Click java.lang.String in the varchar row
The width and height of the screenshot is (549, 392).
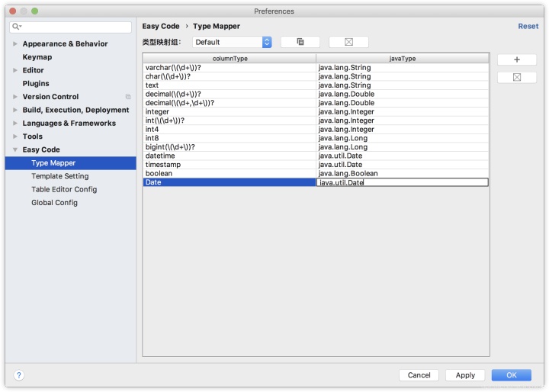[x=344, y=68]
